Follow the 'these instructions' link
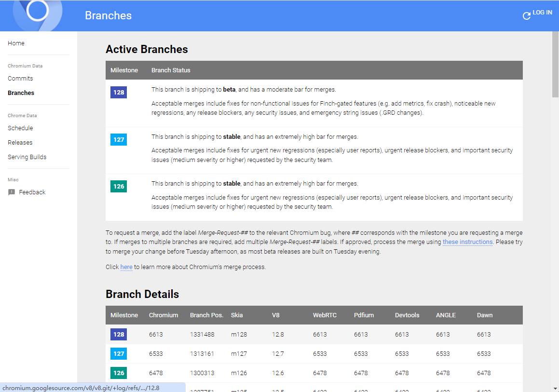The height and width of the screenshot is (392, 559). pyautogui.click(x=467, y=242)
